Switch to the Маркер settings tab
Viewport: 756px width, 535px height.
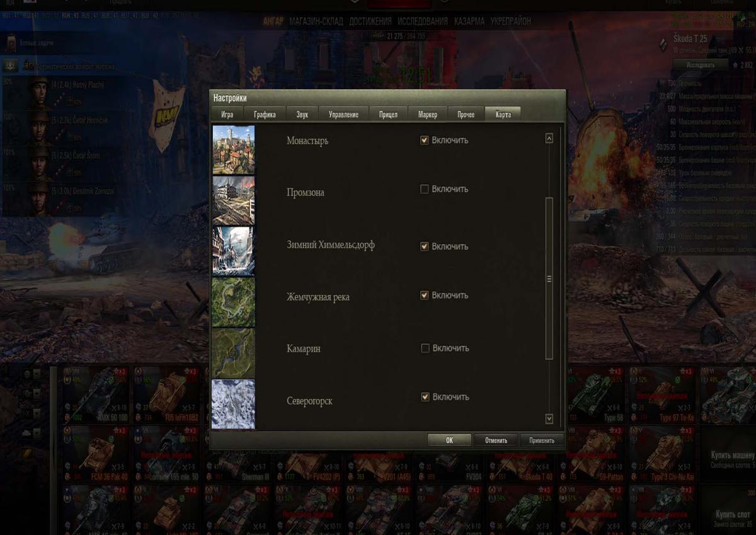click(x=428, y=115)
